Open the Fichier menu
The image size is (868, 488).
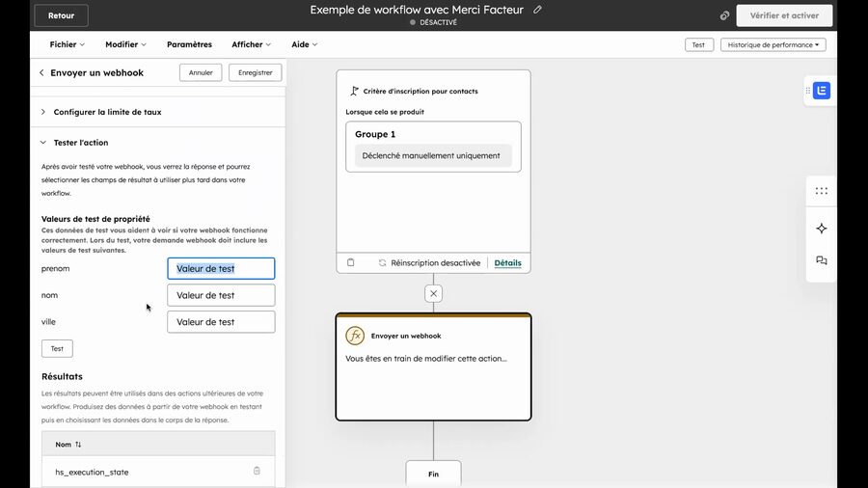[67, 44]
